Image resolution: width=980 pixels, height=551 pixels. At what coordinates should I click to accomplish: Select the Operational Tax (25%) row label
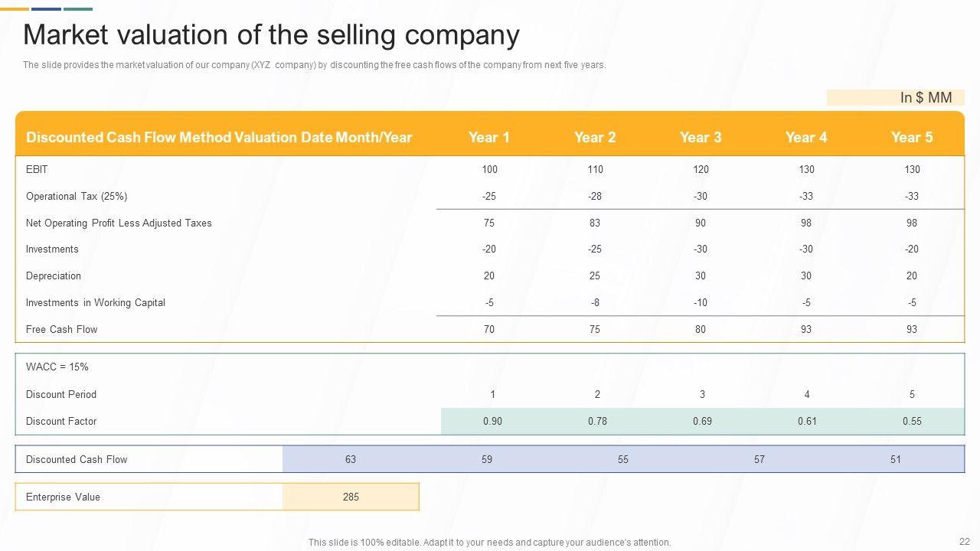[77, 196]
